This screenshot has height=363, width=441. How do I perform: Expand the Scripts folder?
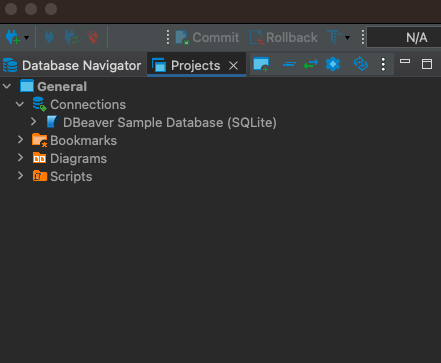tap(20, 176)
